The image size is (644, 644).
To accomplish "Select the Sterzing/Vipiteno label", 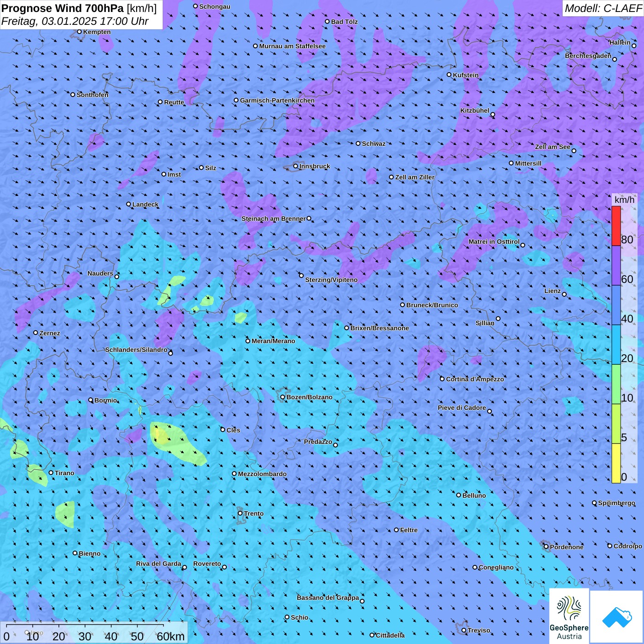I will (331, 280).
